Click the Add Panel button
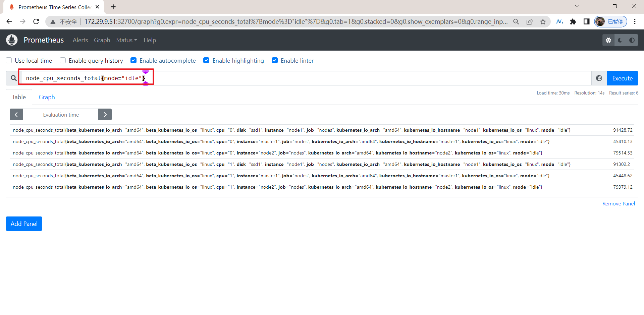Image resolution: width=644 pixels, height=315 pixels. click(24, 224)
